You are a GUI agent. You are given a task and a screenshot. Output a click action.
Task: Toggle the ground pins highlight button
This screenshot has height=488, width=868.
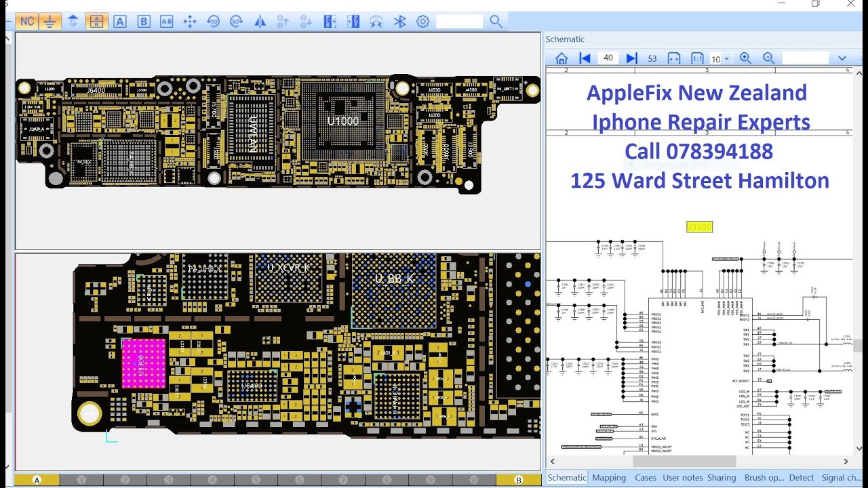[50, 21]
